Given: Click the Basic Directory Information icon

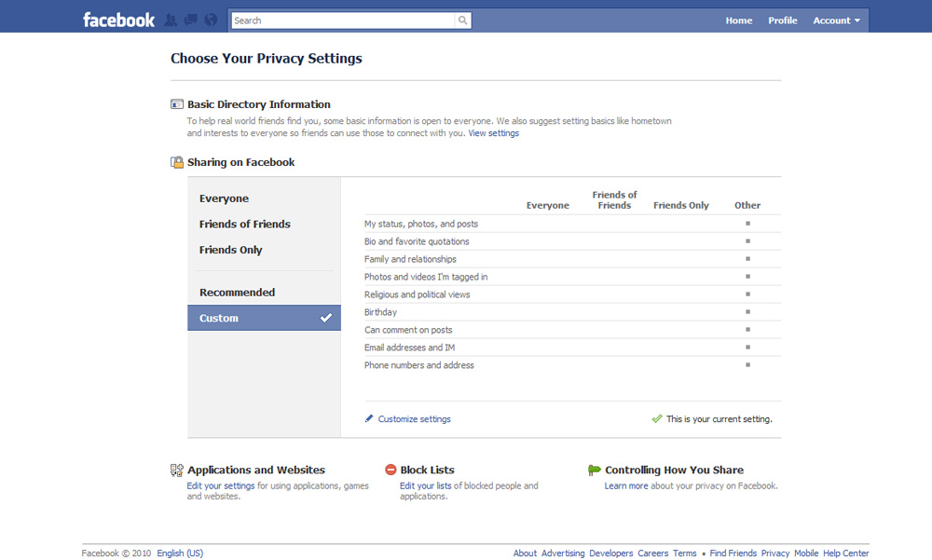Looking at the screenshot, I should (176, 104).
